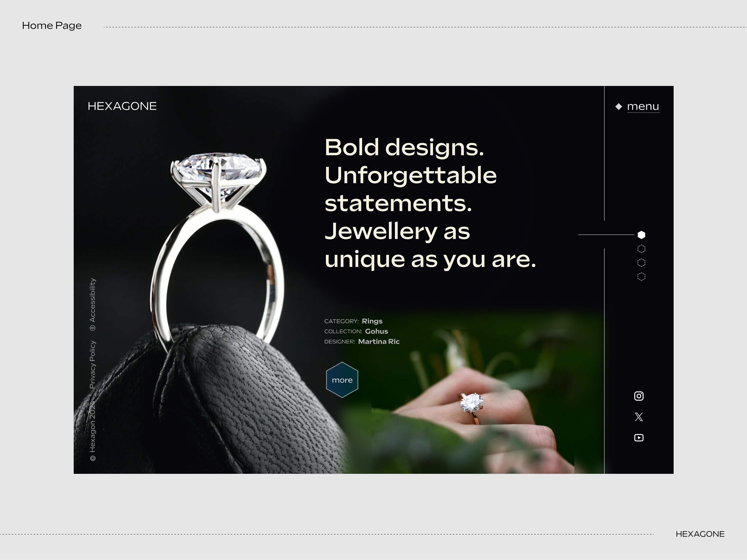The height and width of the screenshot is (560, 747).
Task: Click the Rings category value
Action: pyautogui.click(x=372, y=321)
